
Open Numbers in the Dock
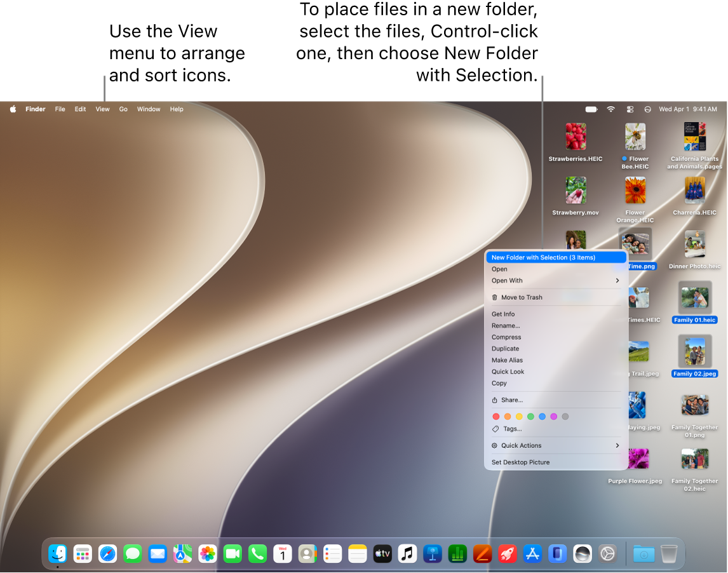click(457, 553)
